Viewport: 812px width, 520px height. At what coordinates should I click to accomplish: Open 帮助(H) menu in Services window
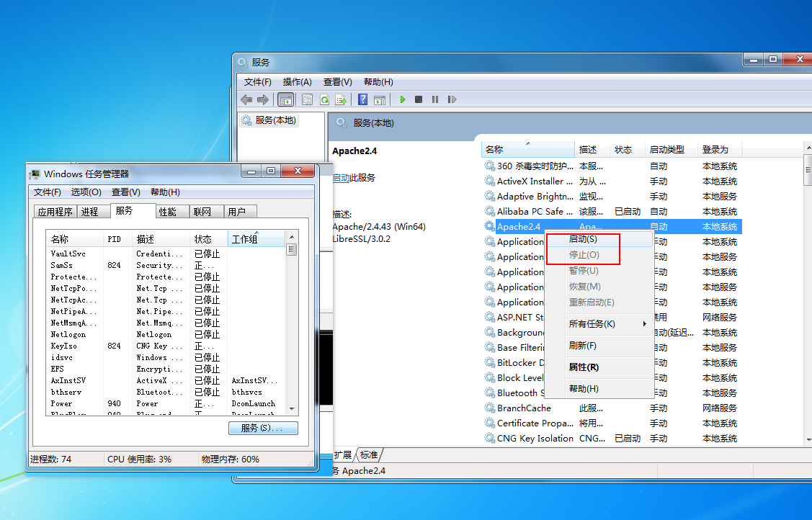pyautogui.click(x=378, y=82)
